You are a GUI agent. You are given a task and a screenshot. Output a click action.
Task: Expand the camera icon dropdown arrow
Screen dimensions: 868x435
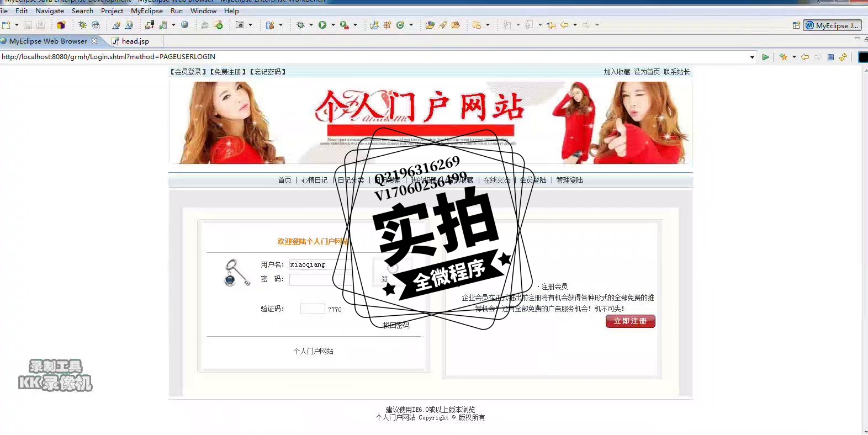(250, 25)
